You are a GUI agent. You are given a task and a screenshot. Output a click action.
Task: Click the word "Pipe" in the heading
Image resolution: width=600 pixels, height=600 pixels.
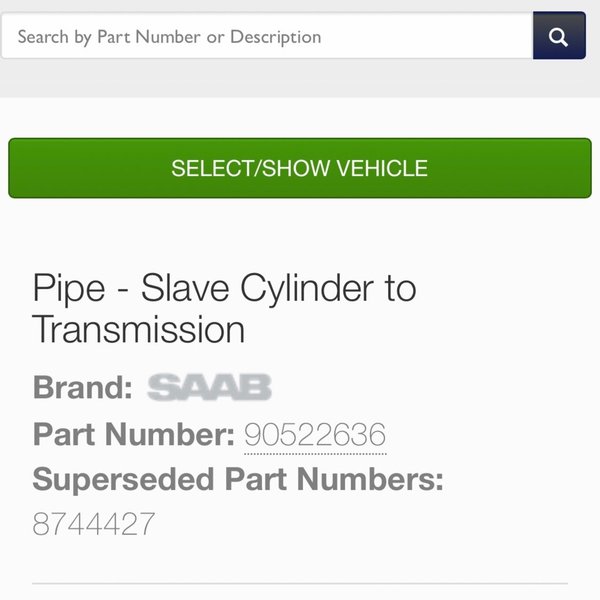point(69,289)
